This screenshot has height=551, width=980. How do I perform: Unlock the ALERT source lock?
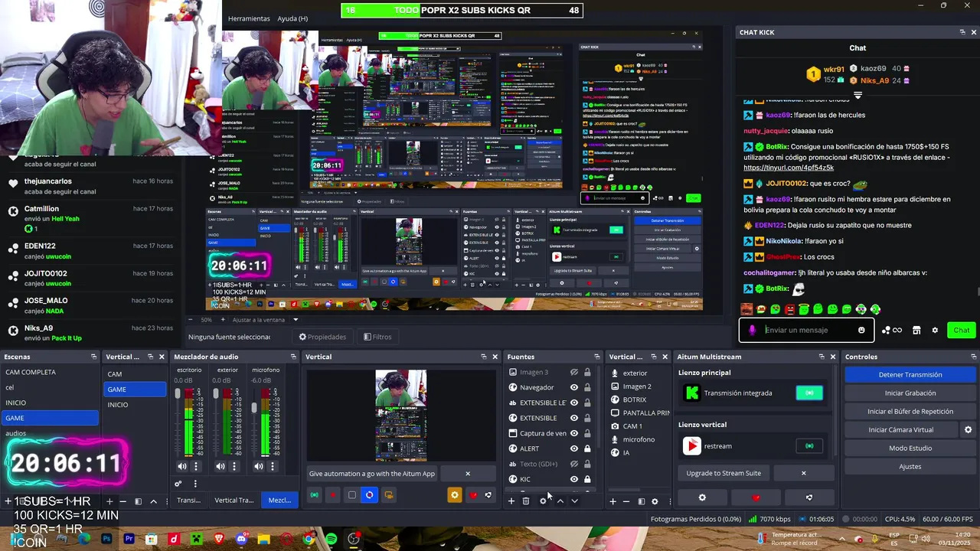point(587,448)
